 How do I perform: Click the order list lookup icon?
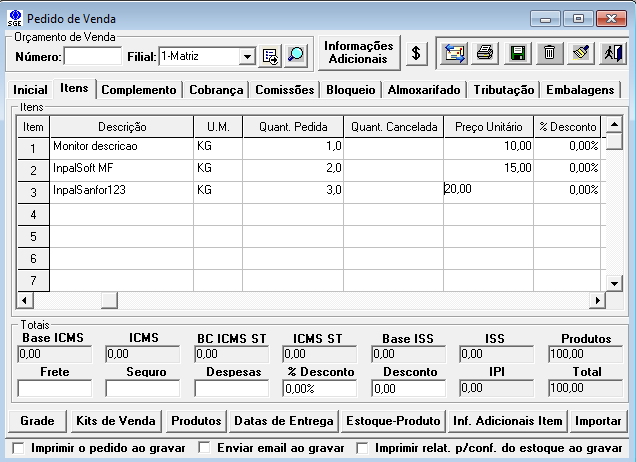270,56
